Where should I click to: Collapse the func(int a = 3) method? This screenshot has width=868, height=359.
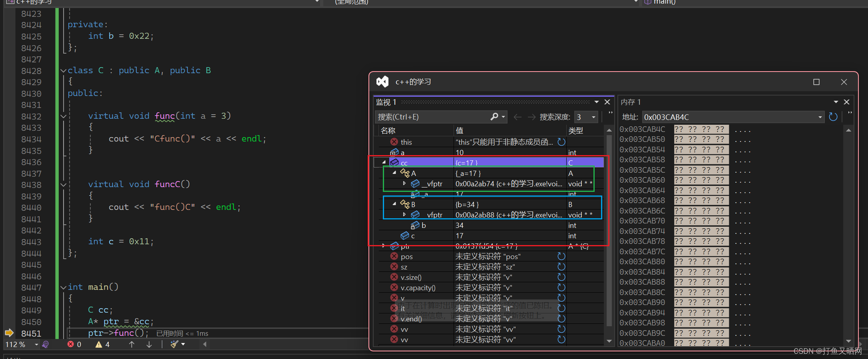pyautogui.click(x=63, y=116)
